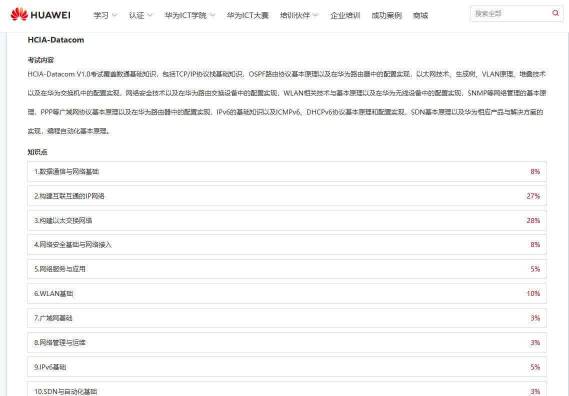Go to 华为ICT大赛 page
The height and width of the screenshot is (396, 569).
[x=247, y=15]
